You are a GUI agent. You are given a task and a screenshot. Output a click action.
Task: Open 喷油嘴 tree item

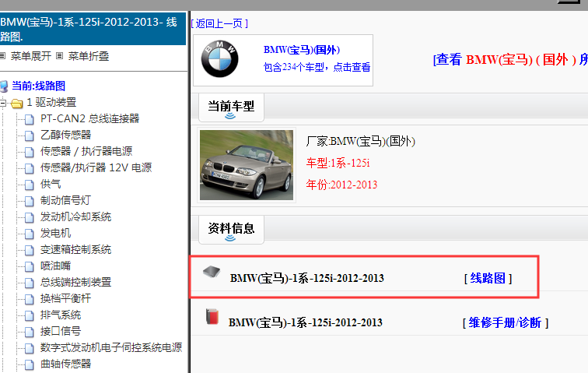55,266
